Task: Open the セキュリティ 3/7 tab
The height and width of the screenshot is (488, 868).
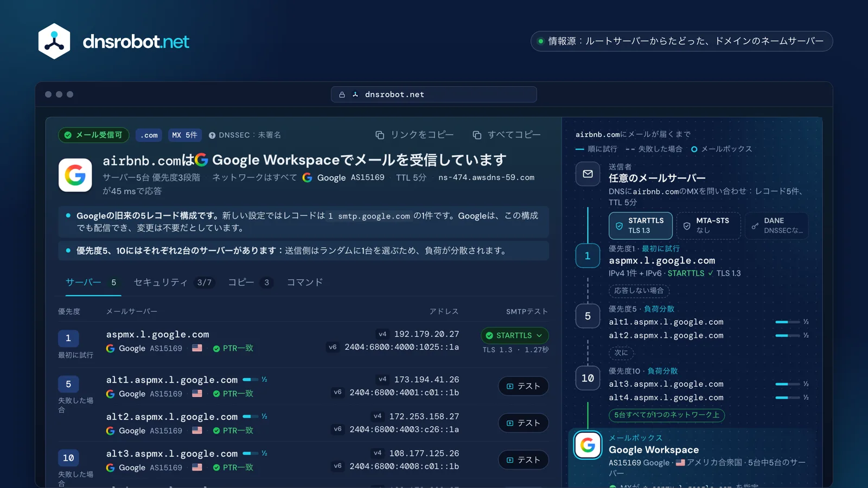Action: click(174, 282)
